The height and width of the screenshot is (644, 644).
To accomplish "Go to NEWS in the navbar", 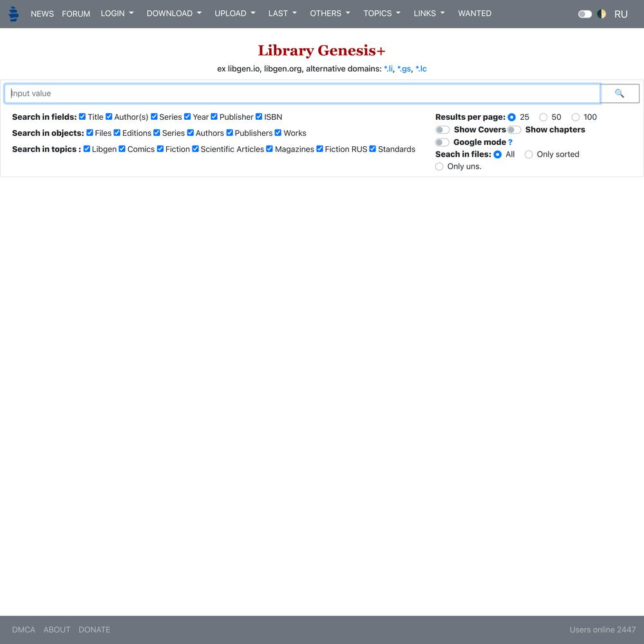I will pos(43,14).
